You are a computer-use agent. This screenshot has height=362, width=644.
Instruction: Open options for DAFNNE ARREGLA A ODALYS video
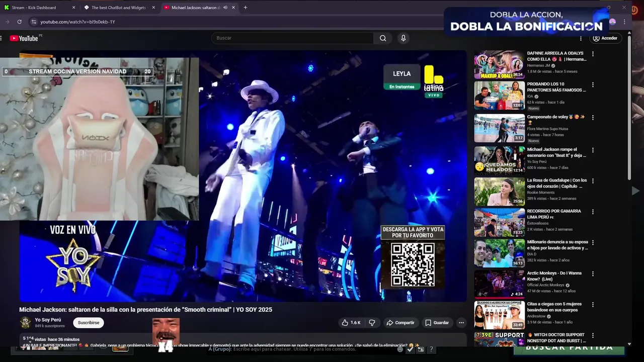tap(593, 54)
